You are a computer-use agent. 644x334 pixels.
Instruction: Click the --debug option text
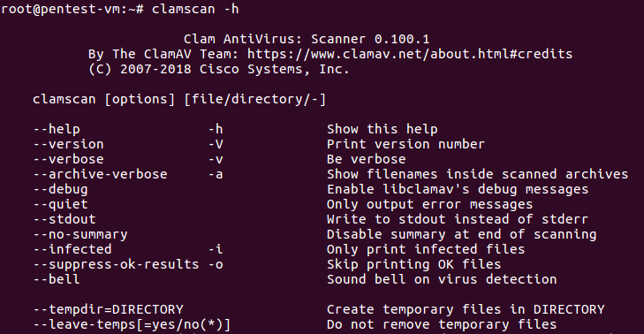(60, 189)
